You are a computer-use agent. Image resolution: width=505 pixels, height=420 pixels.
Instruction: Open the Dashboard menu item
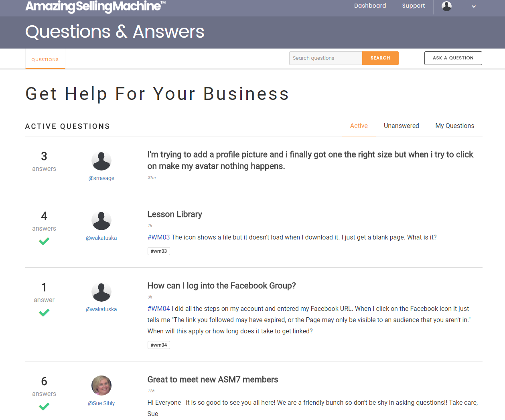pyautogui.click(x=370, y=6)
